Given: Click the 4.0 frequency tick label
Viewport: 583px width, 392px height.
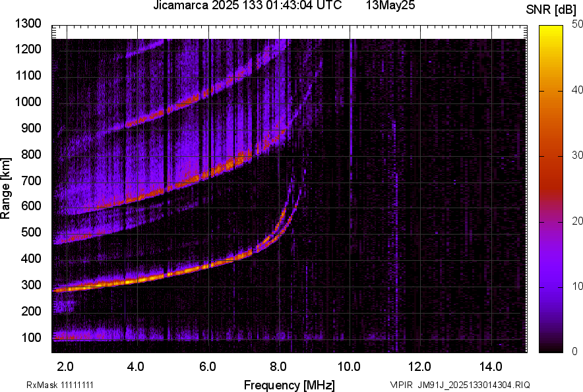Looking at the screenshot, I should pyautogui.click(x=136, y=367).
